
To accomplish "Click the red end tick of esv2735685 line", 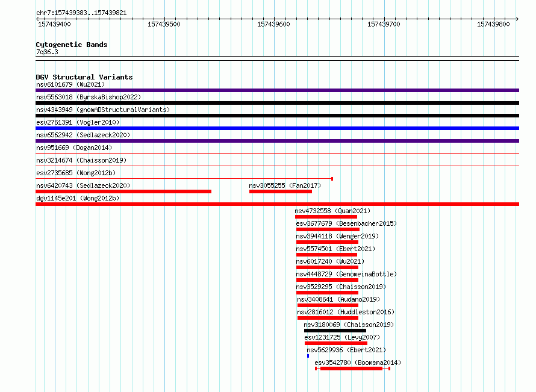I will coord(332,179).
